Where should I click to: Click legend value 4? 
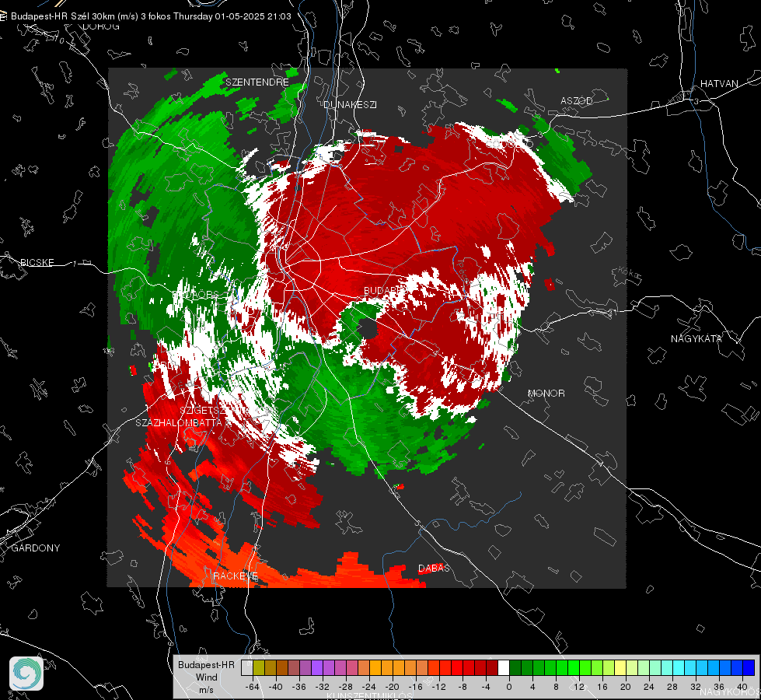pos(532,687)
